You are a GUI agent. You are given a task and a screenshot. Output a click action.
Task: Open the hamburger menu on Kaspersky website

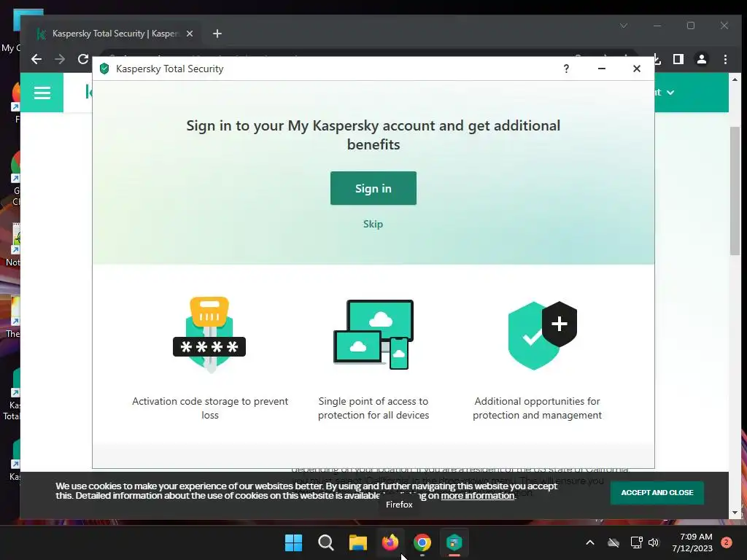(42, 93)
